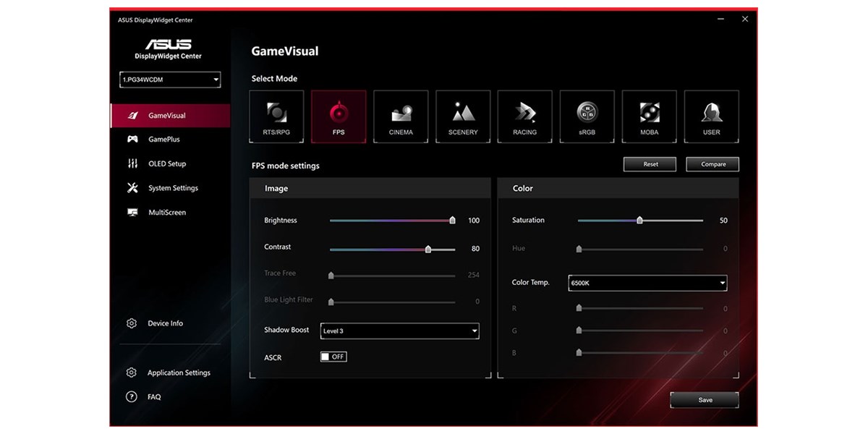
Task: Click the Reset button
Action: click(650, 164)
